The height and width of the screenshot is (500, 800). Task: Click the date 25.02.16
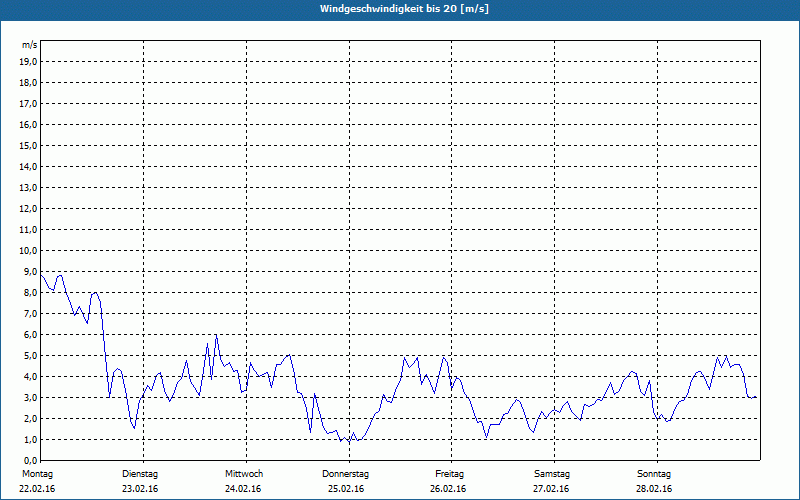point(346,489)
